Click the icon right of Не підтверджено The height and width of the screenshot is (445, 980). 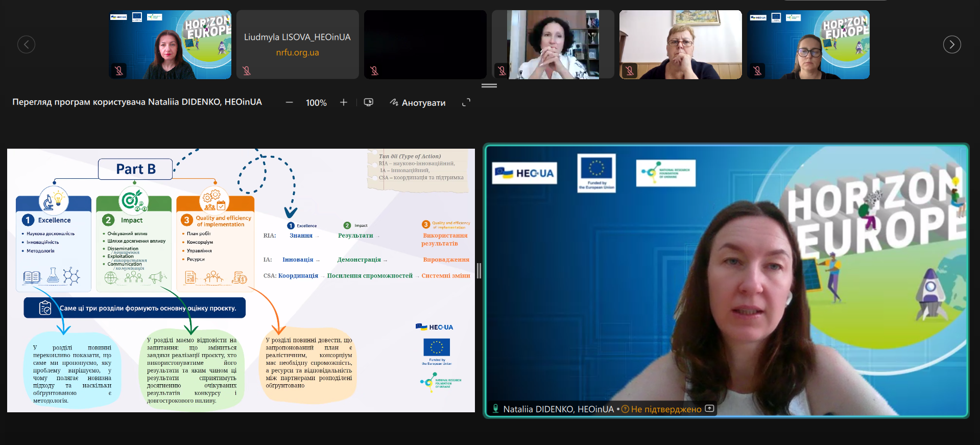coord(710,409)
